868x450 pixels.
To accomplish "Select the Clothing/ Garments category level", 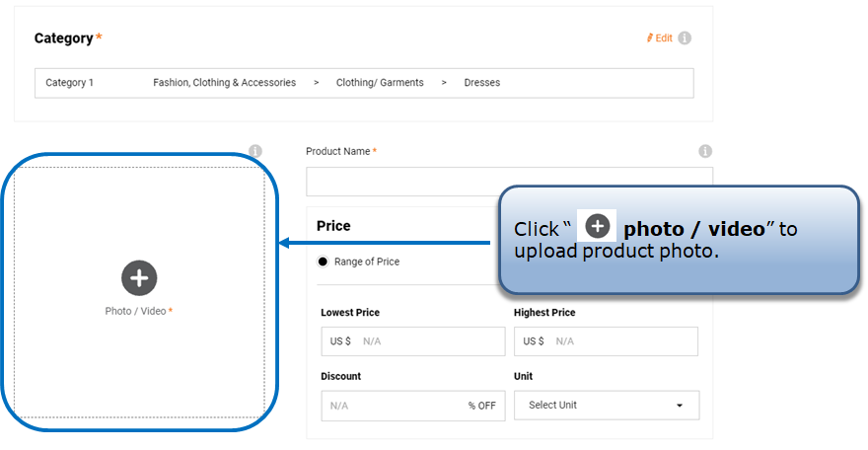I will point(380,83).
